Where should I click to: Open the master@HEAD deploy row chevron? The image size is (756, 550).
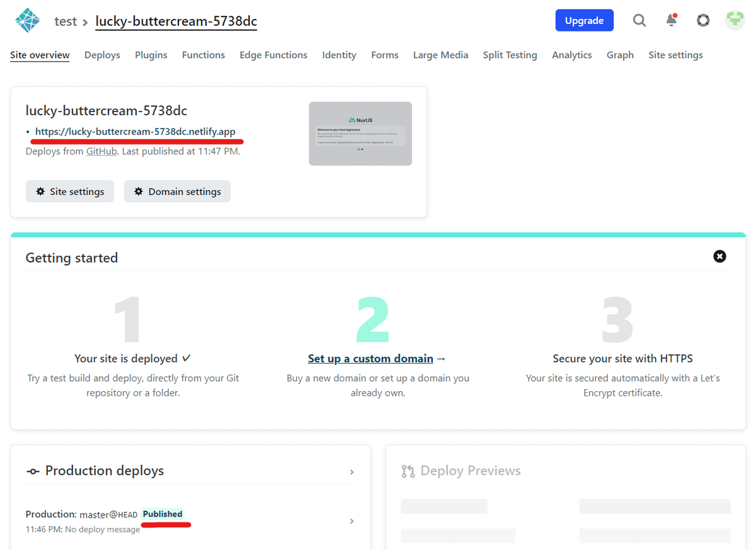tap(352, 521)
